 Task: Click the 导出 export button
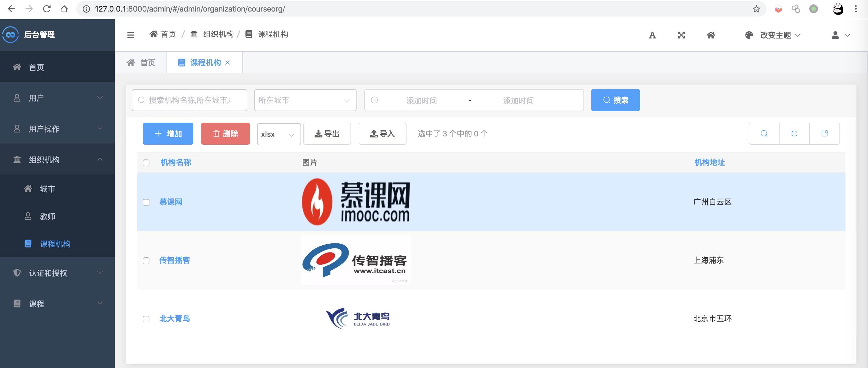point(327,134)
